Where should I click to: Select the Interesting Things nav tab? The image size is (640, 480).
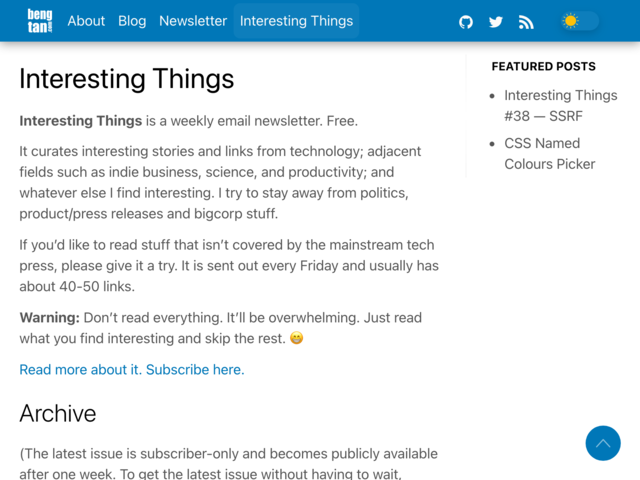296,21
